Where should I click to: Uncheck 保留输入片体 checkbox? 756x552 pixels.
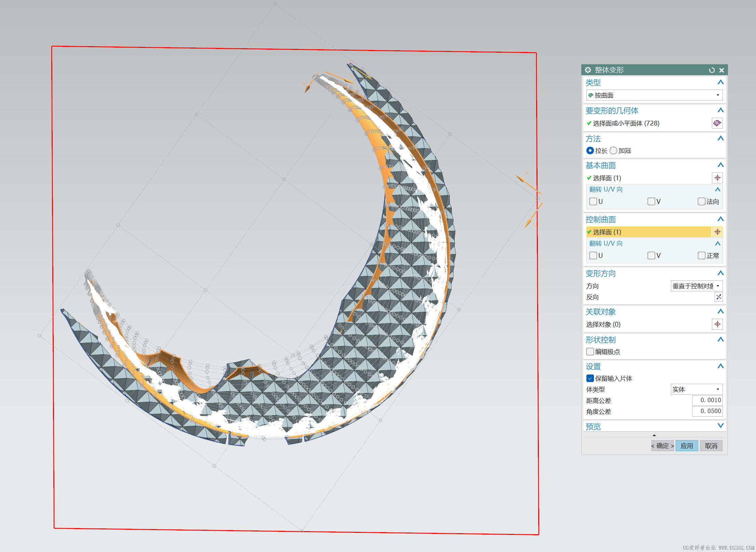pos(590,378)
